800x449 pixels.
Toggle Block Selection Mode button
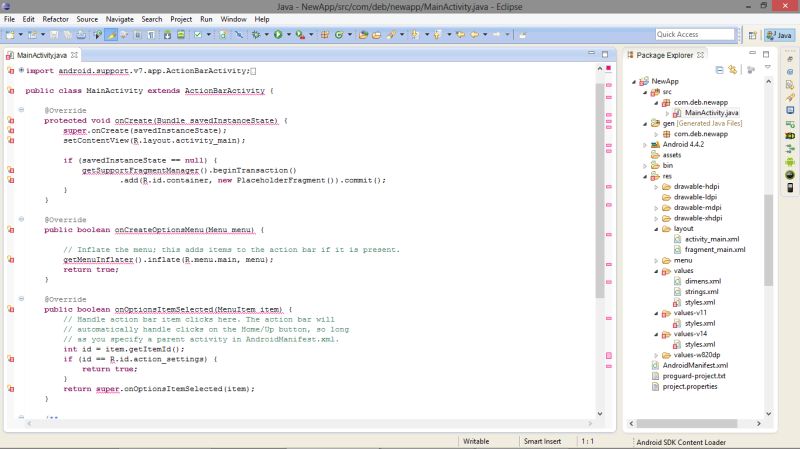point(138,35)
